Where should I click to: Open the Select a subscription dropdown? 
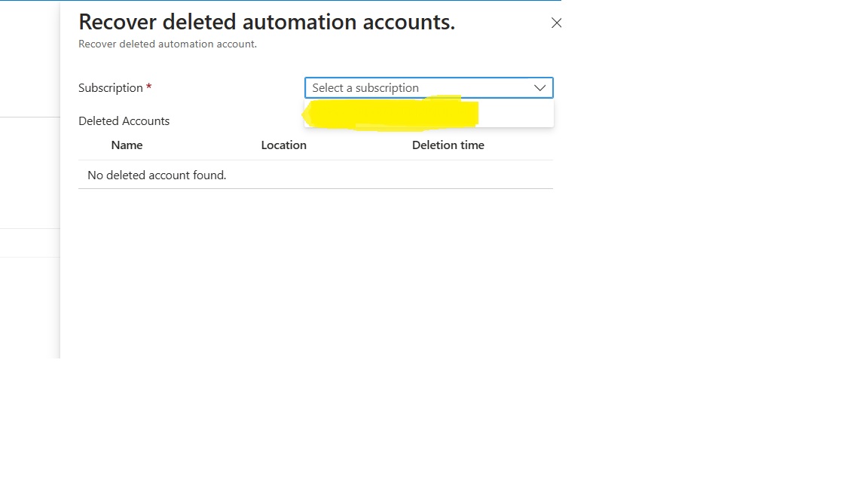tap(428, 87)
